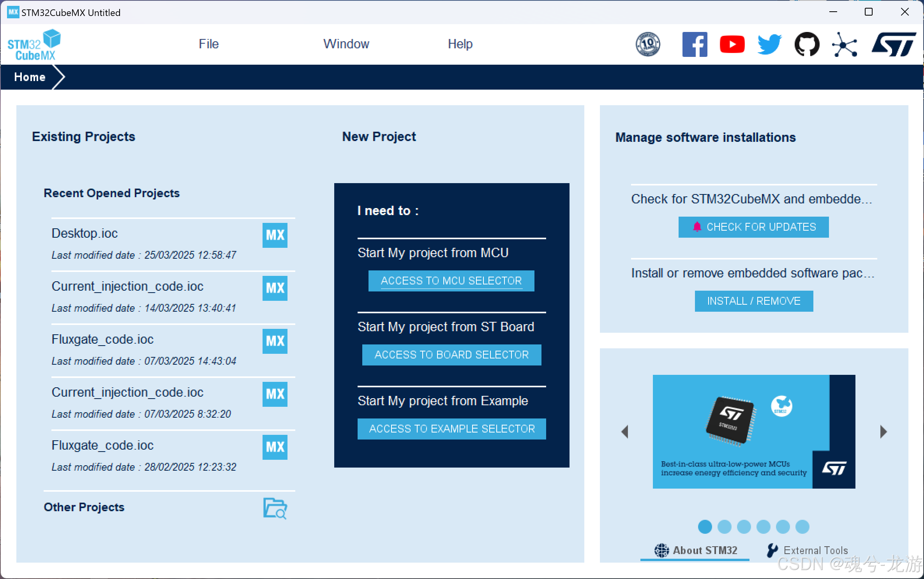This screenshot has width=924, height=579.
Task: Open the Help menu
Action: [460, 44]
